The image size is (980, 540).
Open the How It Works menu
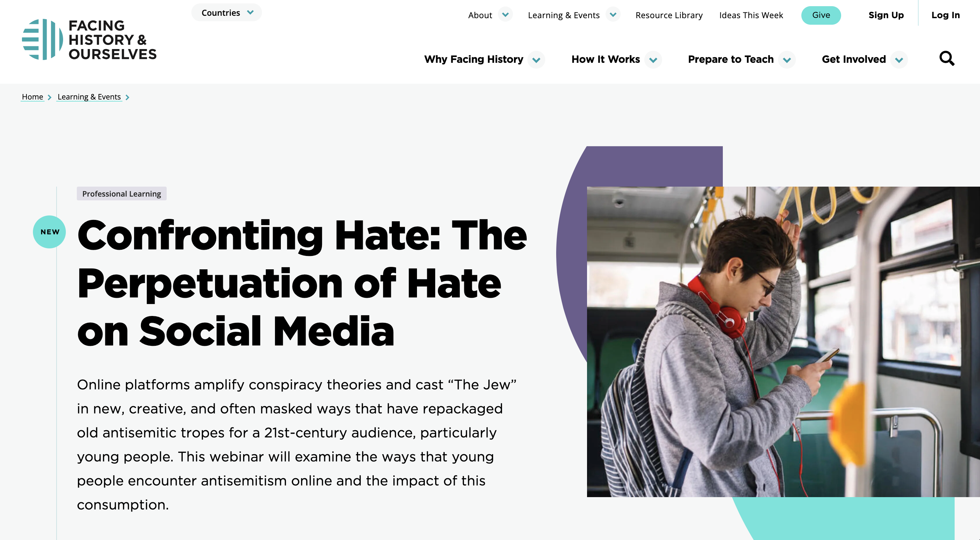[606, 59]
